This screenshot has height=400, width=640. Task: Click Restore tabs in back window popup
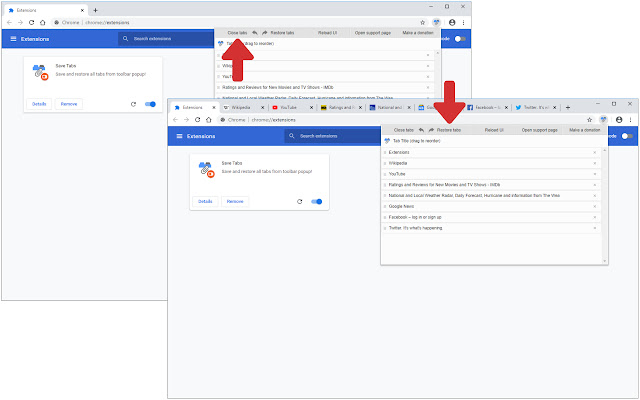click(282, 33)
